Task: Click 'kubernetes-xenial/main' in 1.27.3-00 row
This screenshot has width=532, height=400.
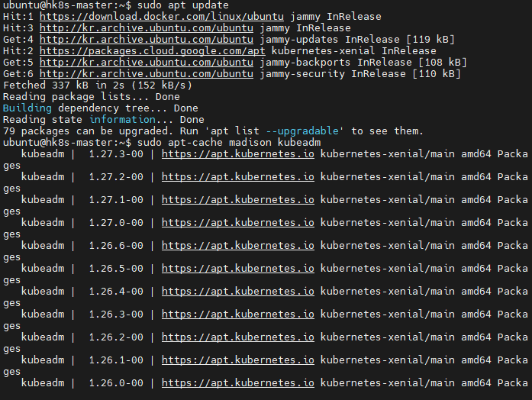Action: [388, 154]
